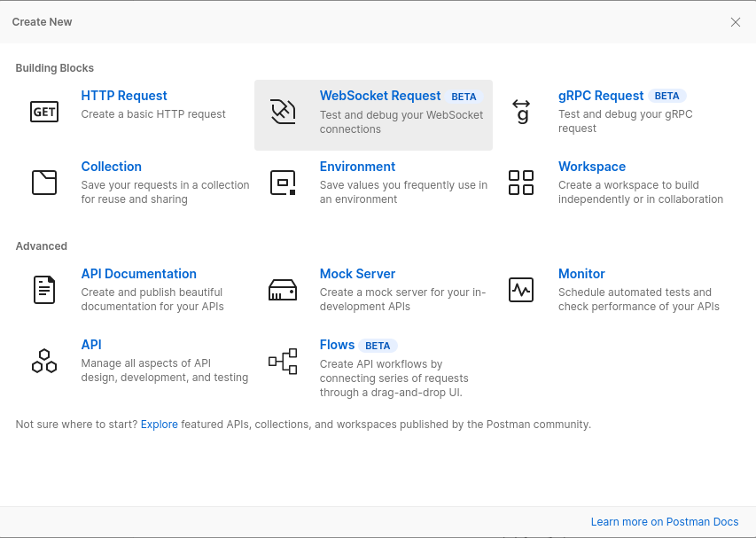Click the gRPC Request g icon

(x=521, y=112)
